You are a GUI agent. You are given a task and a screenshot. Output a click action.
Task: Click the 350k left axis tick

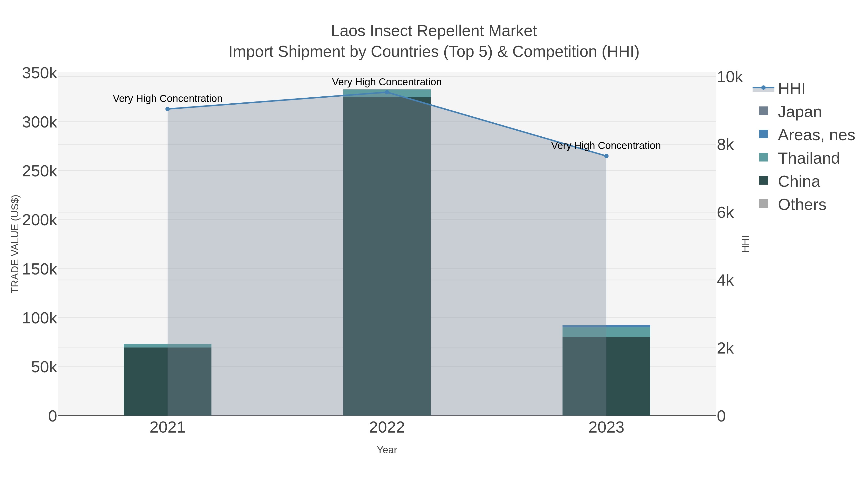click(40, 74)
